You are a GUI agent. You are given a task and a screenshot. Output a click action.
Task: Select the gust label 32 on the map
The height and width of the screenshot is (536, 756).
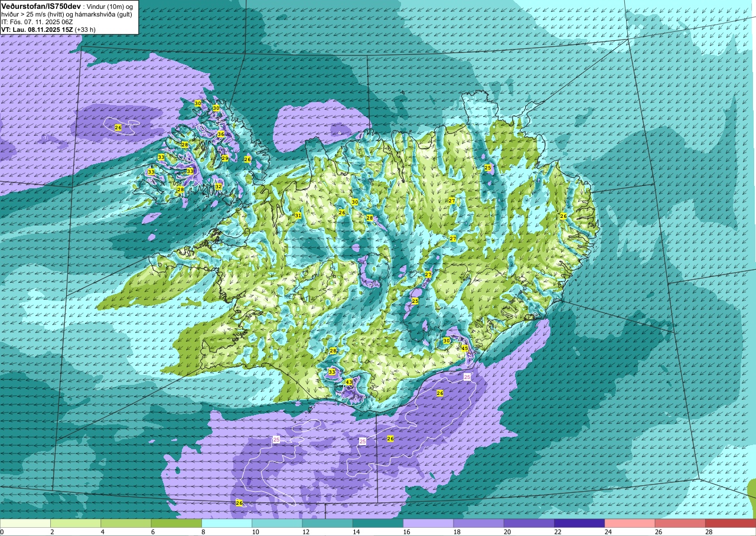(218, 186)
